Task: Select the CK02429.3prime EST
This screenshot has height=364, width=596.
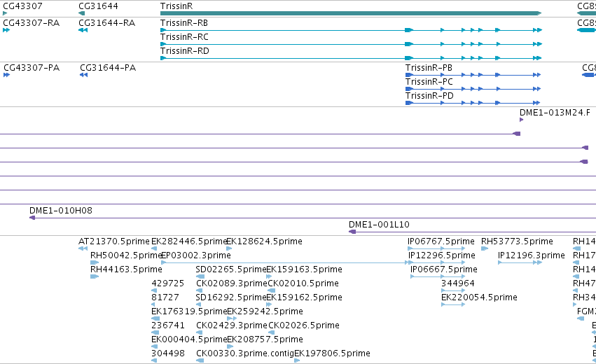Action: pos(232,325)
